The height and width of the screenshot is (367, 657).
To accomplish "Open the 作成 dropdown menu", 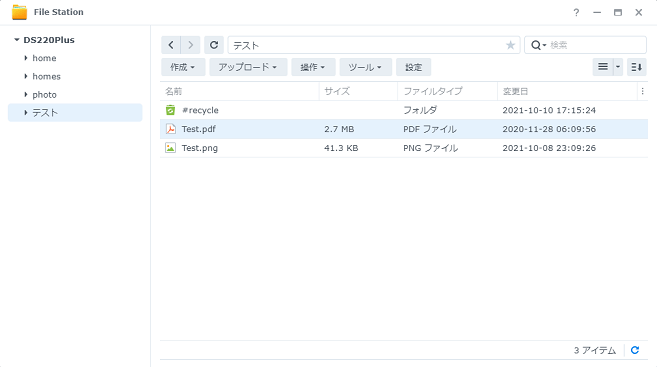I will (x=183, y=67).
